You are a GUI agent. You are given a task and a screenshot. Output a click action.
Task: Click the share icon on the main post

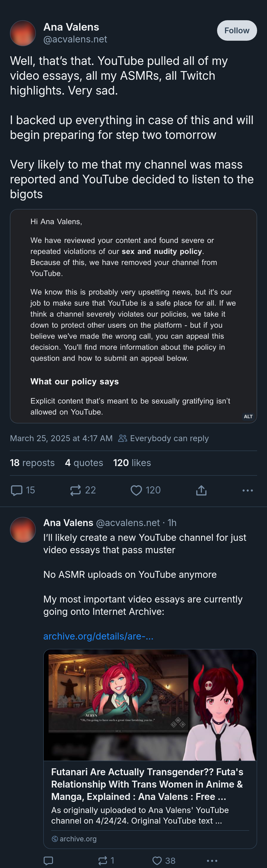pyautogui.click(x=201, y=490)
